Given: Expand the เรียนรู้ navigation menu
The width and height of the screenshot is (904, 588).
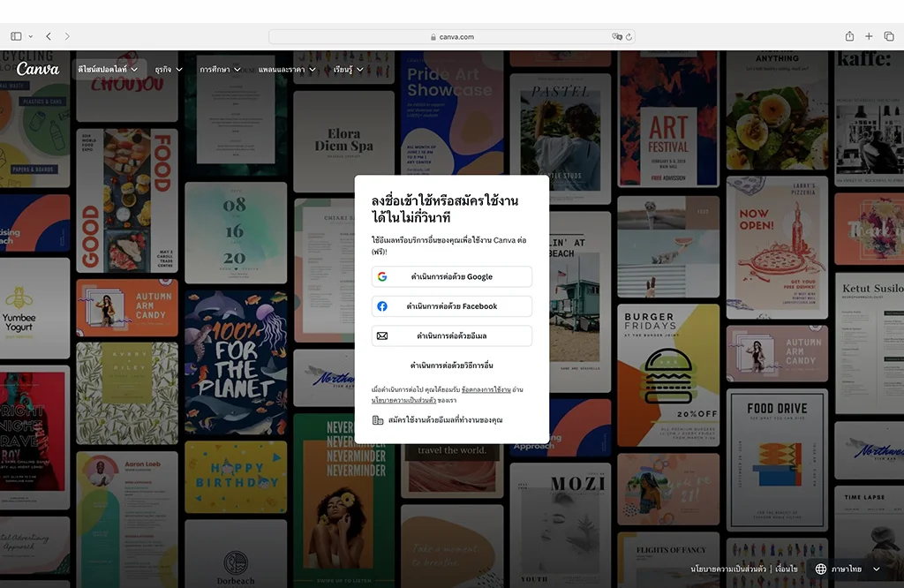Looking at the screenshot, I should point(348,69).
